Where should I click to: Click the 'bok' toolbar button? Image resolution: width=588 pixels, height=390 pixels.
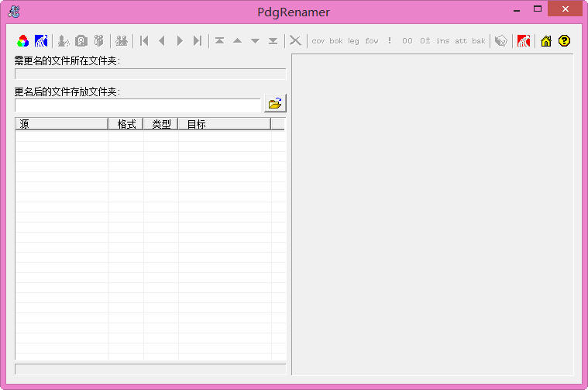pos(336,41)
